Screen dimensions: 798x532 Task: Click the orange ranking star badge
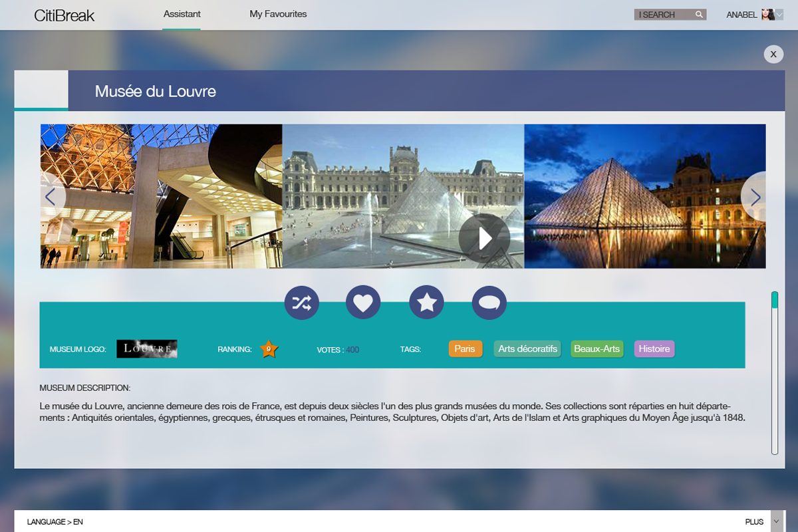269,348
